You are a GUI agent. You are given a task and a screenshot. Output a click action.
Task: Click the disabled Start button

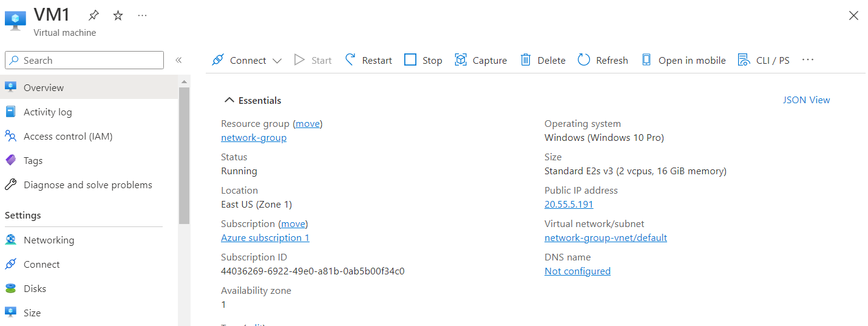pyautogui.click(x=313, y=60)
